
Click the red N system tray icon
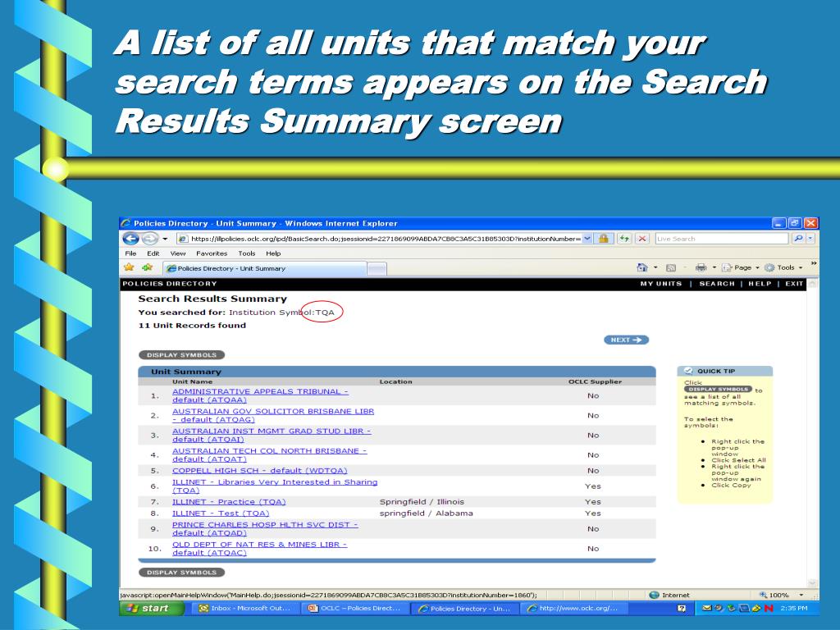pyautogui.click(x=769, y=608)
